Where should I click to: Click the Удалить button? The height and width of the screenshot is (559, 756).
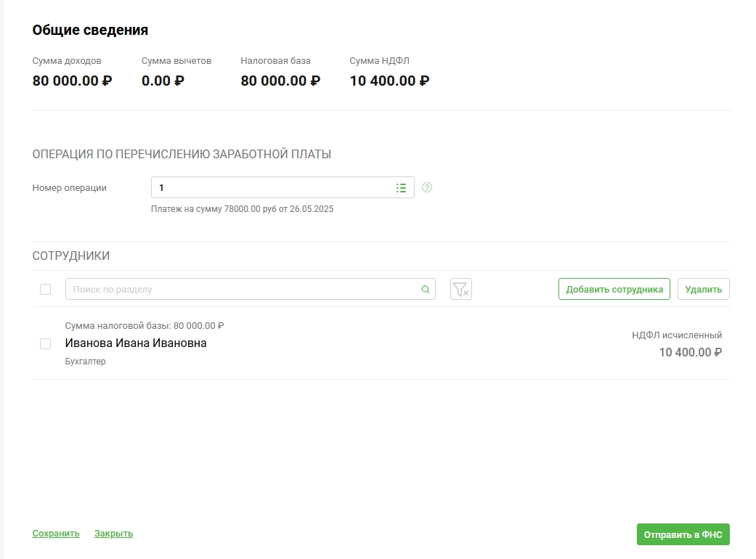(703, 289)
